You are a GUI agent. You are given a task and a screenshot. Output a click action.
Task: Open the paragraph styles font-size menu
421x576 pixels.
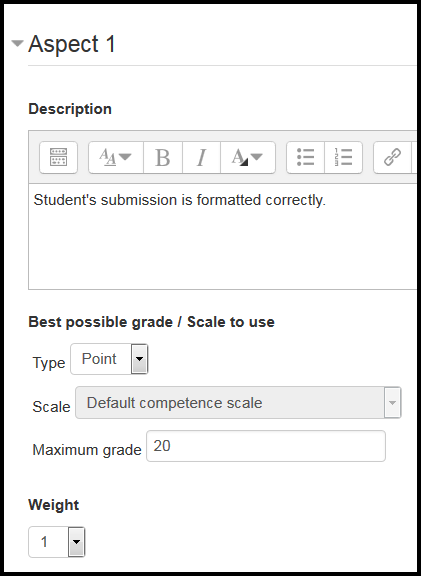pos(116,157)
